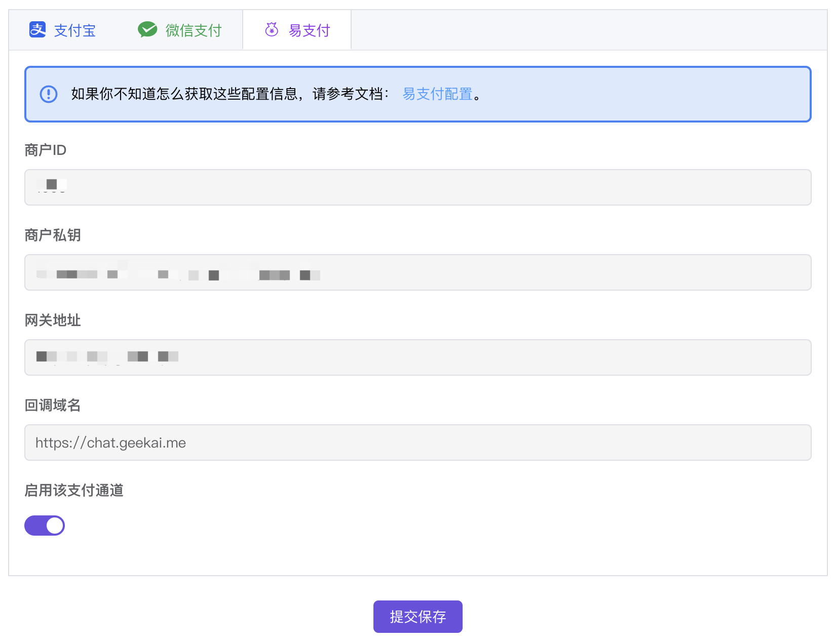Click the 回调域名 label text
Image resolution: width=835 pixels, height=644 pixels.
53,405
